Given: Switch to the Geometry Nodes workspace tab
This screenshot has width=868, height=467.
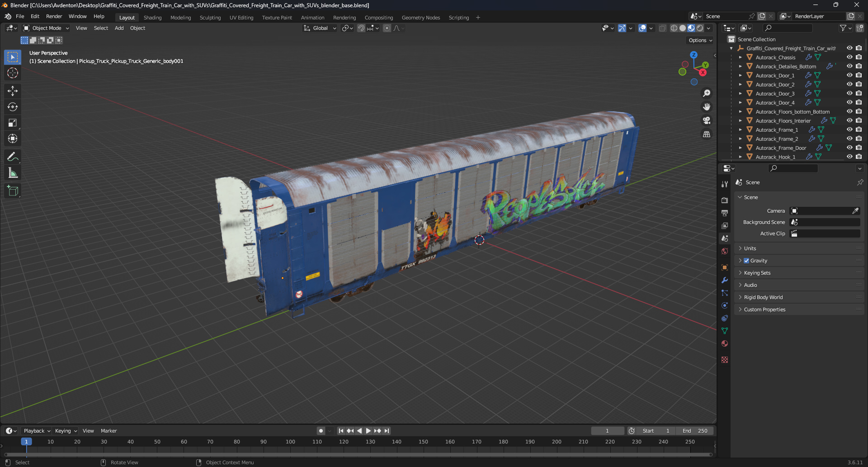Looking at the screenshot, I should tap(420, 18).
